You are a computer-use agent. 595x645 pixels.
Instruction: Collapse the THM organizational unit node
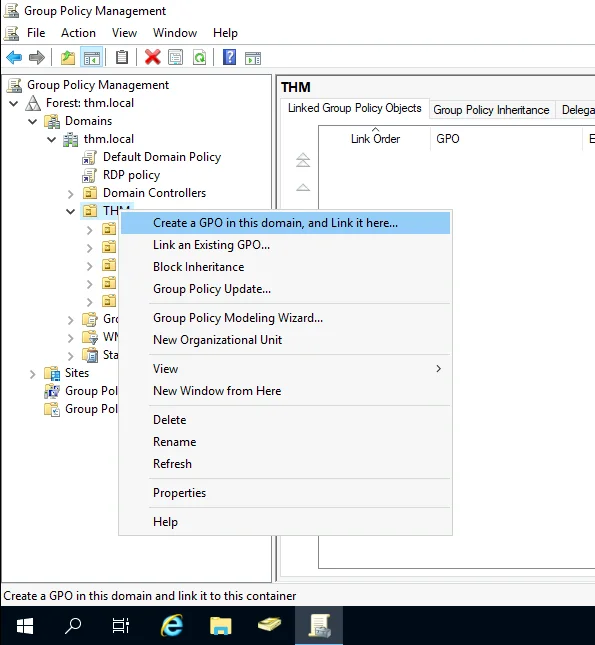70,211
